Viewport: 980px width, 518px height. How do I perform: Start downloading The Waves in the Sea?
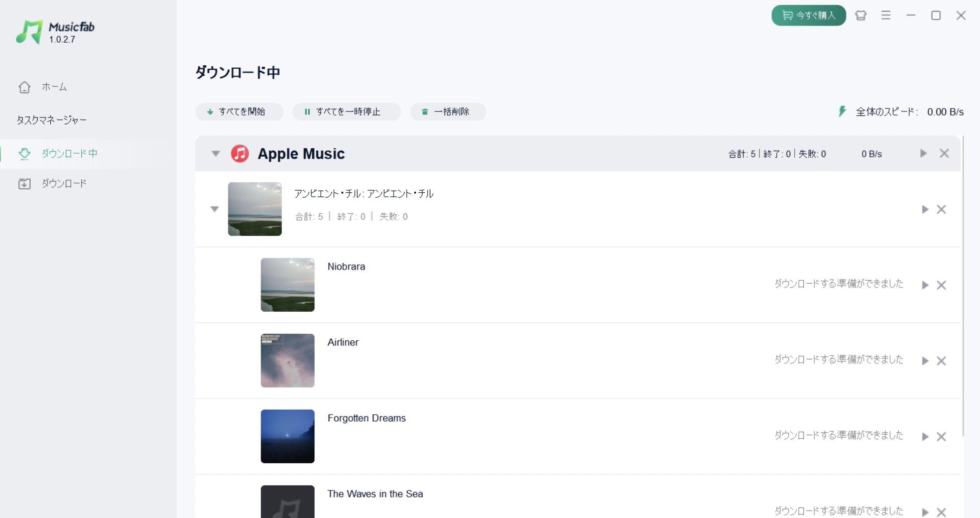pyautogui.click(x=925, y=512)
